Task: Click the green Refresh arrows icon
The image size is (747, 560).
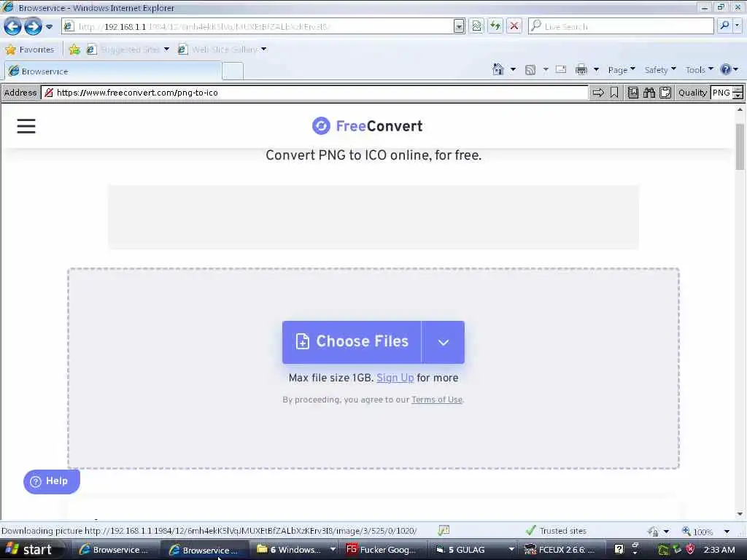Action: point(495,27)
